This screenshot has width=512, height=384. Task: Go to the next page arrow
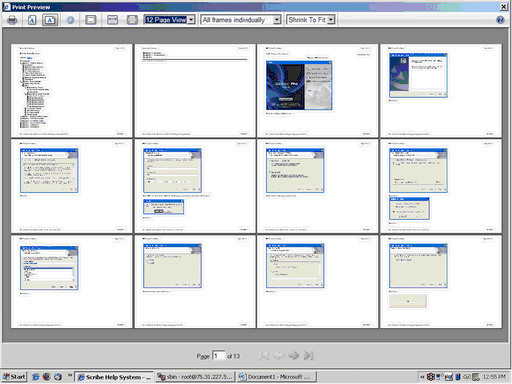point(293,355)
